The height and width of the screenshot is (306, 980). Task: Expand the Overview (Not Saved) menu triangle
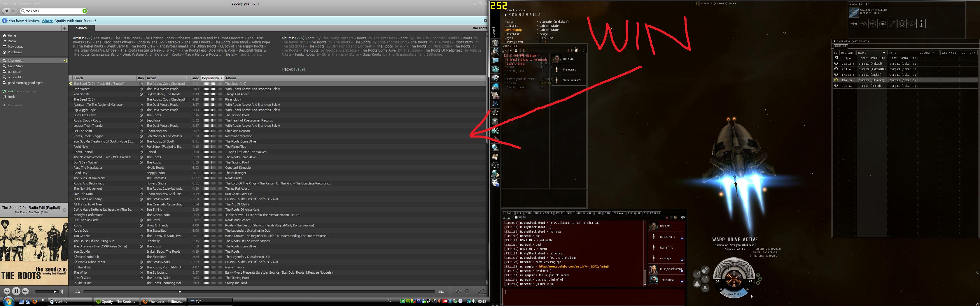click(835, 41)
